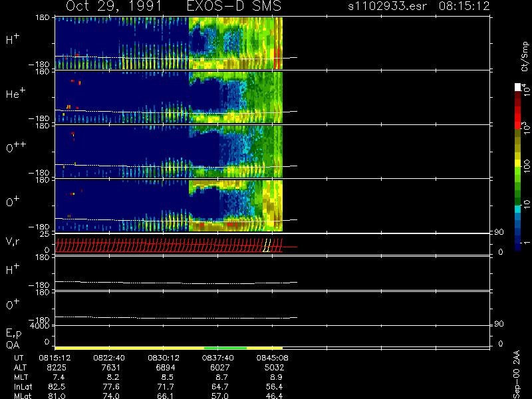This screenshot has width=532, height=399.
Task: Click the yellow highlighted velocity vectors in V,r panel
Action: click(x=267, y=245)
